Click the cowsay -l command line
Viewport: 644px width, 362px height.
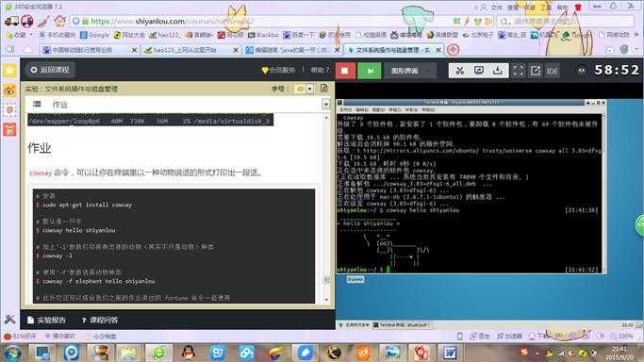coord(54,255)
